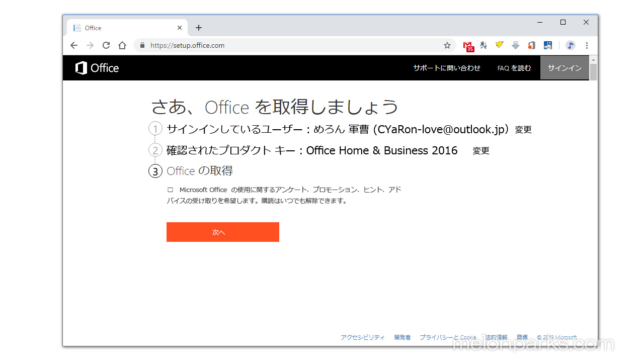Click the kanji-and-Twitter-bird extension icon
644x362 pixels.
click(484, 45)
